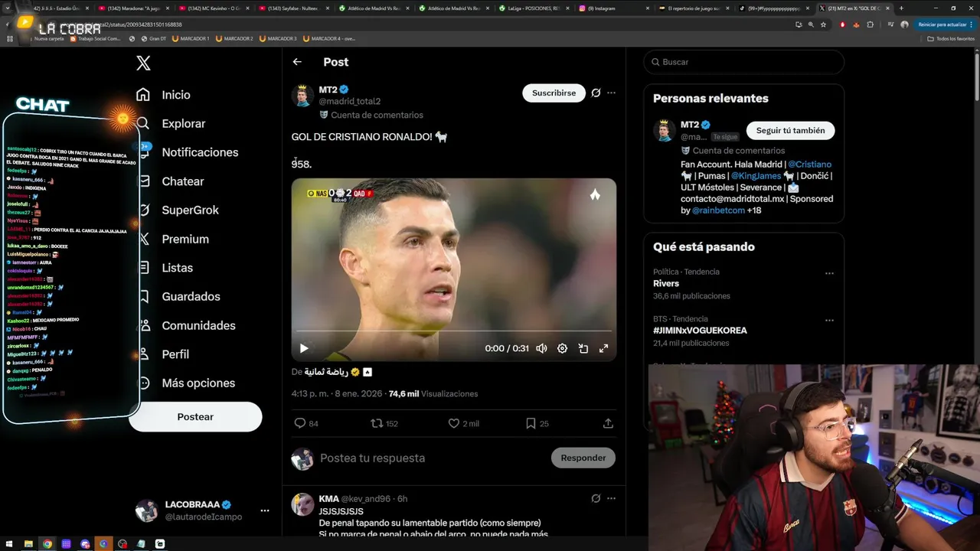Bookmark this page with the star icon
Viewport: 980px width, 551px height.
pyautogui.click(x=823, y=24)
